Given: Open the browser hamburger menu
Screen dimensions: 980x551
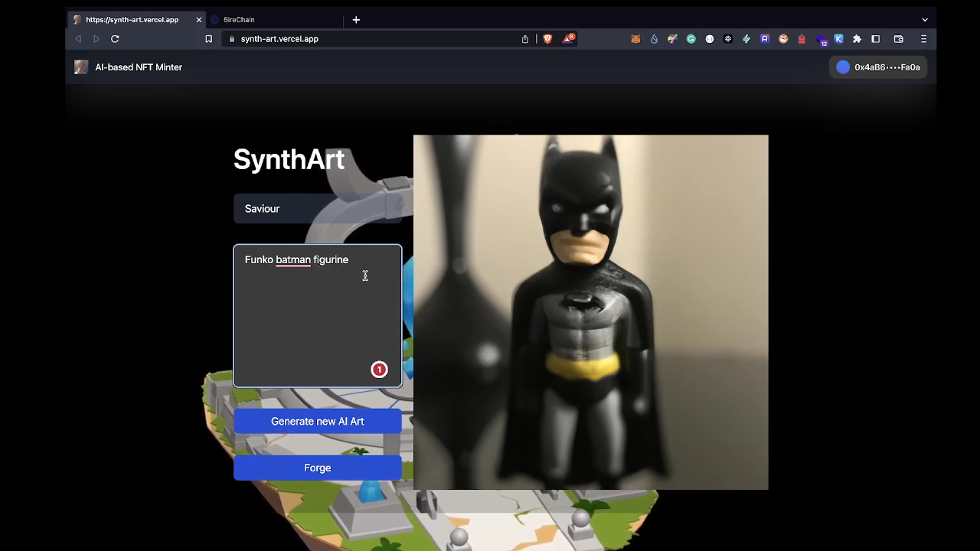Looking at the screenshot, I should pyautogui.click(x=924, y=39).
